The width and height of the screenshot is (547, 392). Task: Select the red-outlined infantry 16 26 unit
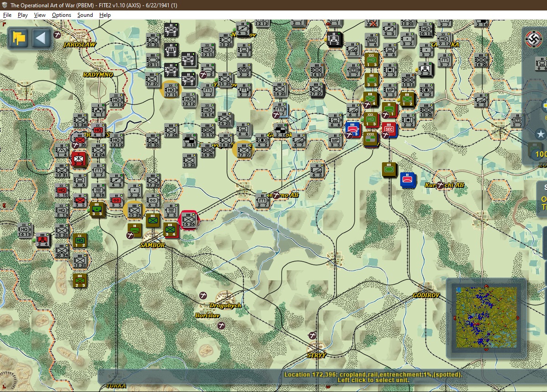pyautogui.click(x=189, y=220)
